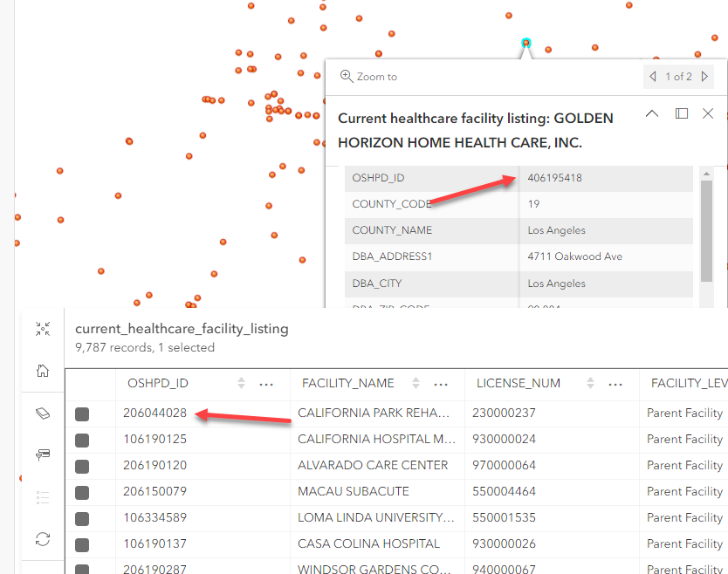Image resolution: width=728 pixels, height=574 pixels.
Task: Click the popup vertical scrollbar thumb
Action: (708, 225)
